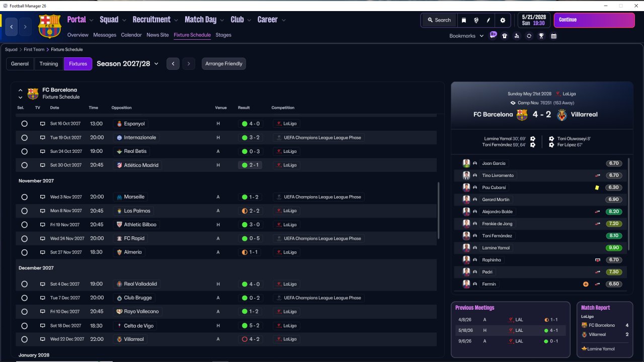This screenshot has height=362, width=644.
Task: Open the Internazionale opposition link
Action: [x=136, y=138]
